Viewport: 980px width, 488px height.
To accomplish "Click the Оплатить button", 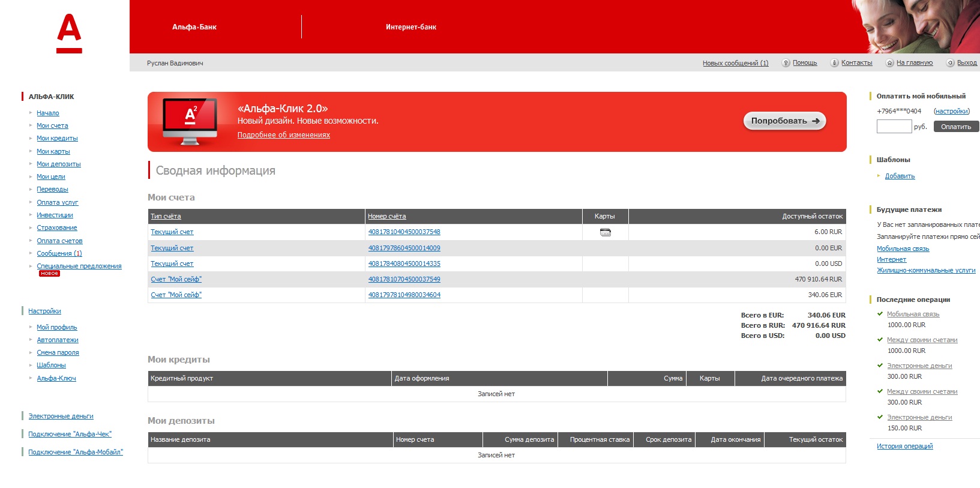I will pyautogui.click(x=956, y=127).
